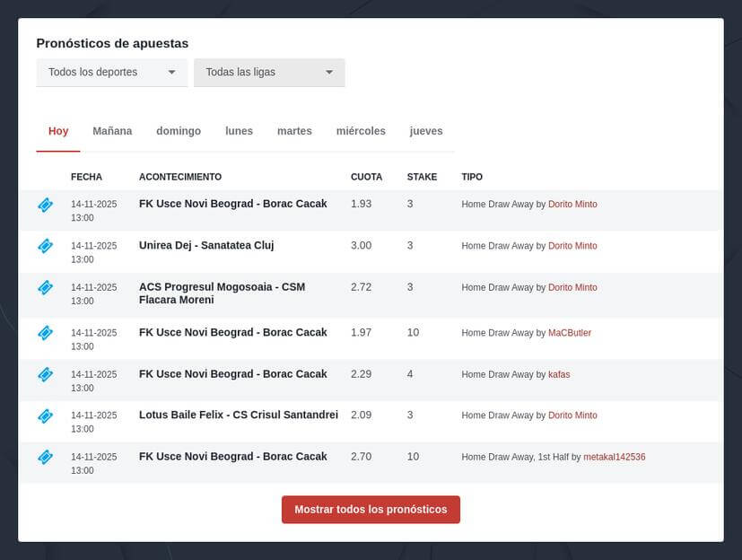Select the ticket icon for Lotus Baile Felix match
Screen dimensions: 742x560
click(45, 416)
